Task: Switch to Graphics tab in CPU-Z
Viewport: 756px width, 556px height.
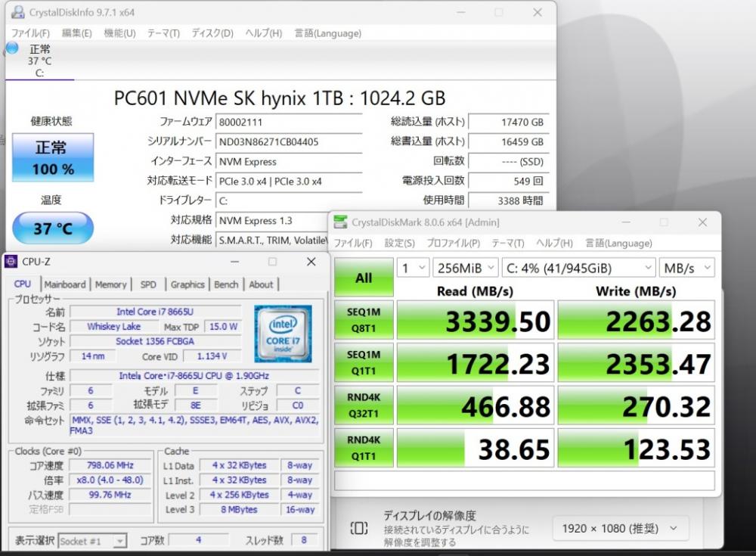Action: pyautogui.click(x=187, y=284)
